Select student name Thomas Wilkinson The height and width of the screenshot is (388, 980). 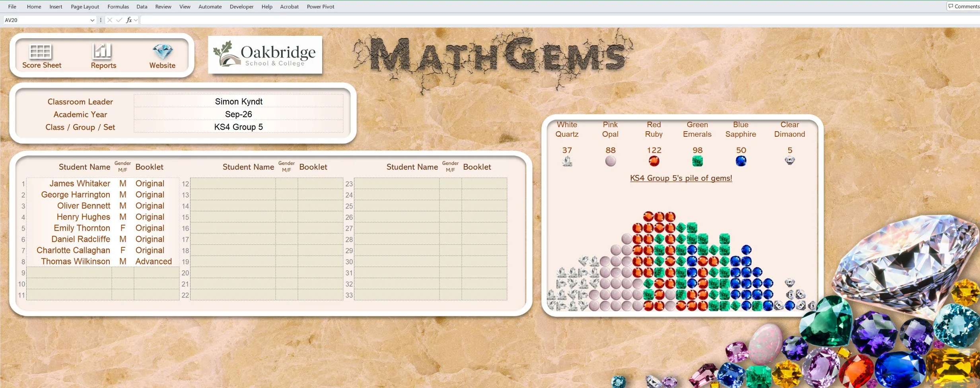pyautogui.click(x=76, y=261)
